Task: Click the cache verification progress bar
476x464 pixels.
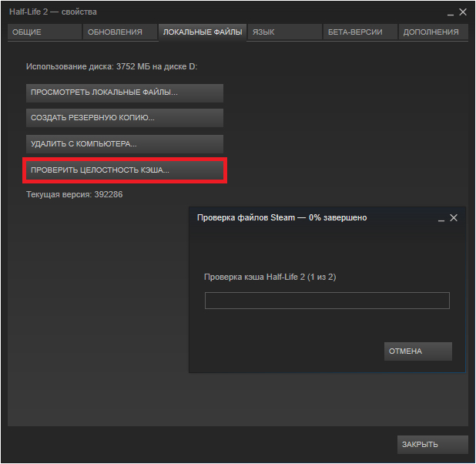Action: pos(327,301)
